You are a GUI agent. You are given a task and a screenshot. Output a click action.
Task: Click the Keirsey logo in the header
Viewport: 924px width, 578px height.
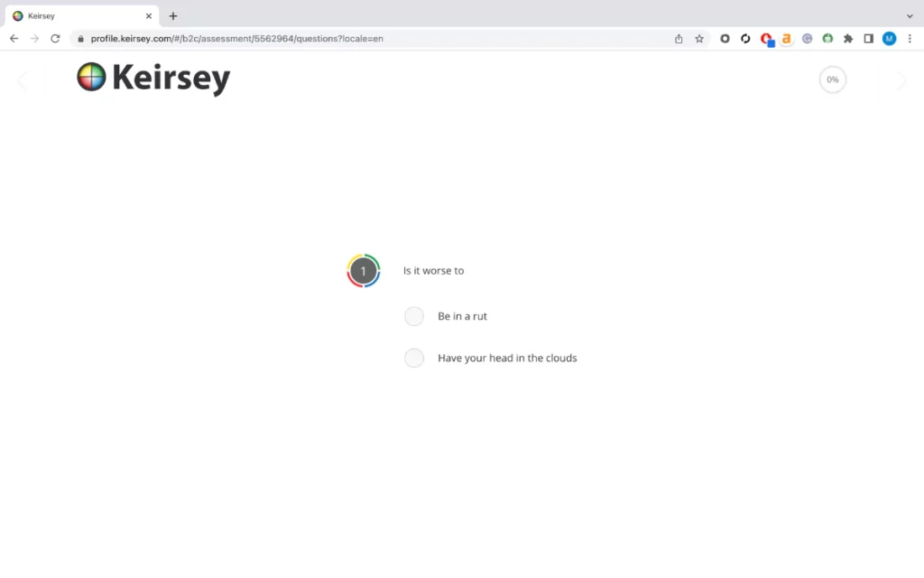coord(153,78)
